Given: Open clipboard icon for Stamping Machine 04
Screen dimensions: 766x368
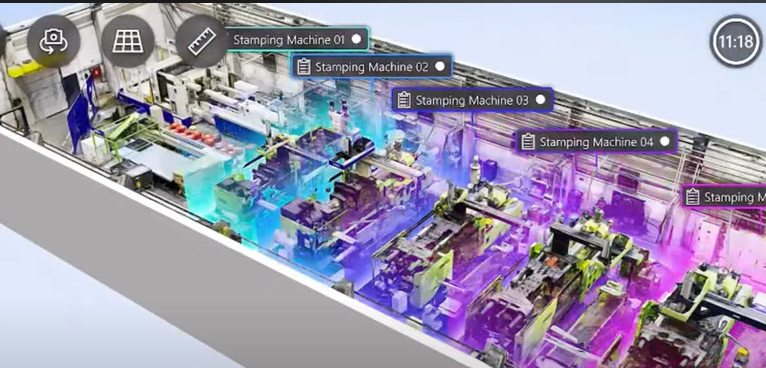Looking at the screenshot, I should [528, 142].
